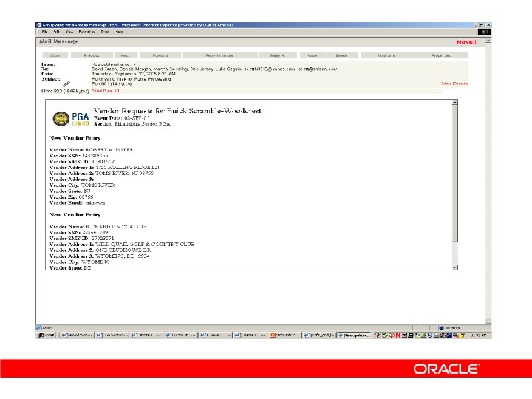This screenshot has width=532, height=399.
Task: Click the system tray clock
Action: 478,335
